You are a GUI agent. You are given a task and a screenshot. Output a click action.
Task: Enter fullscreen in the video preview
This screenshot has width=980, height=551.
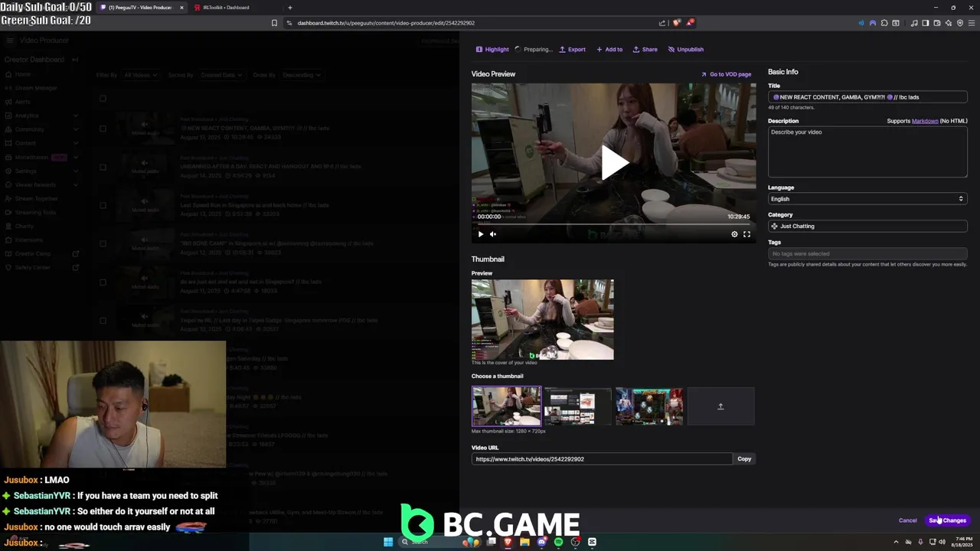[x=746, y=234]
